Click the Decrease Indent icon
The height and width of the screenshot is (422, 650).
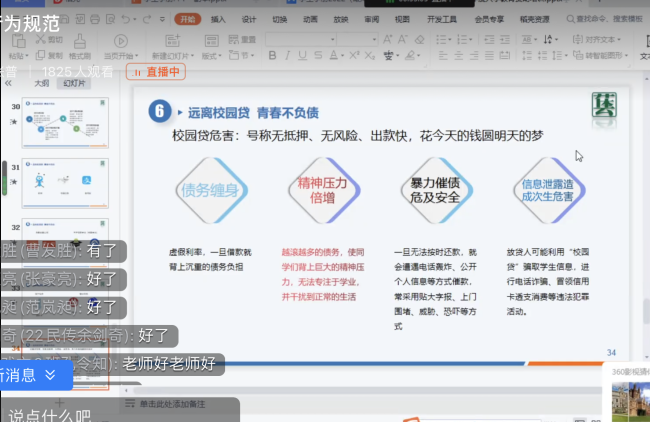(x=489, y=40)
